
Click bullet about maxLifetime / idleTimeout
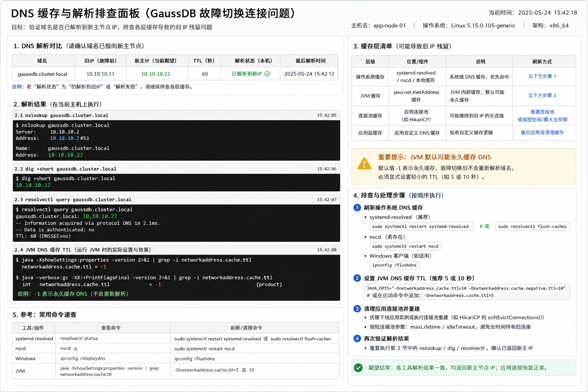[450, 327]
